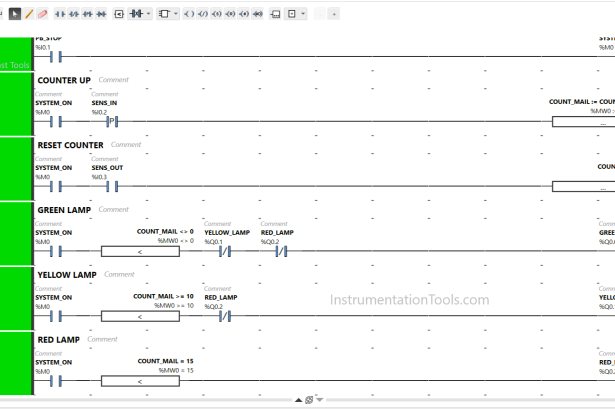The image size is (615, 410).
Task: Insert the comparison block from toolbar
Action: point(119,14)
